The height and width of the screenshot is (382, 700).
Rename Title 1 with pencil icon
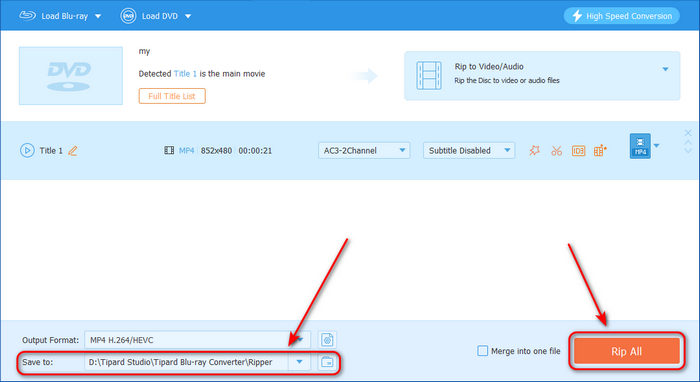coord(73,151)
